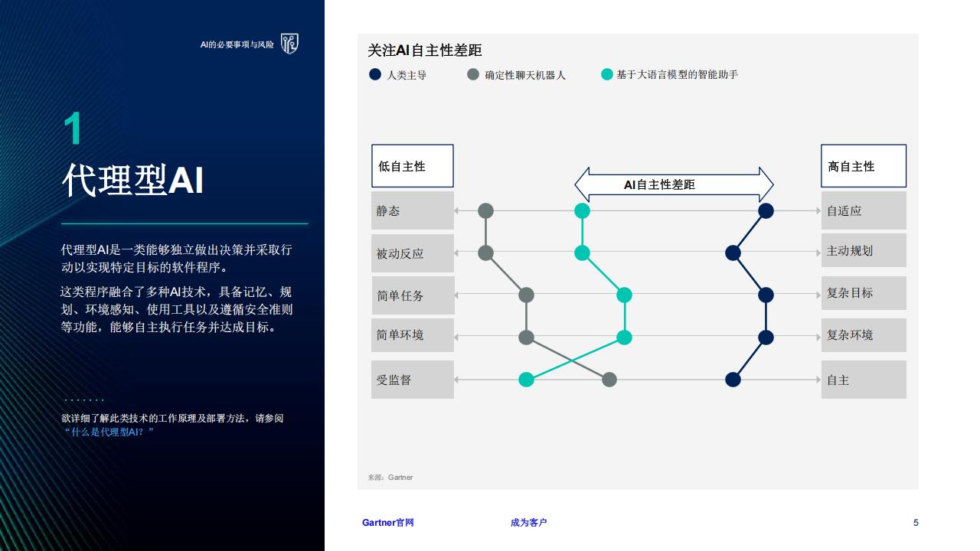Click the 复杂环境 label box

click(864, 335)
